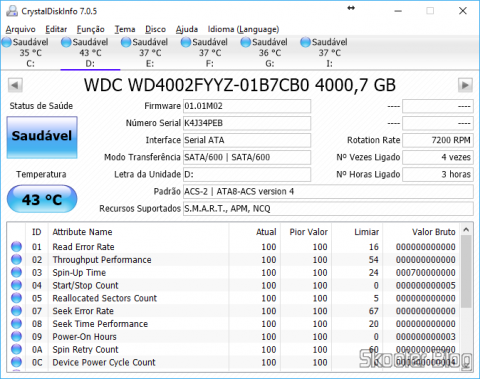Click status orb for Start/Stop Count
This screenshot has height=379, width=480.
[x=16, y=285]
